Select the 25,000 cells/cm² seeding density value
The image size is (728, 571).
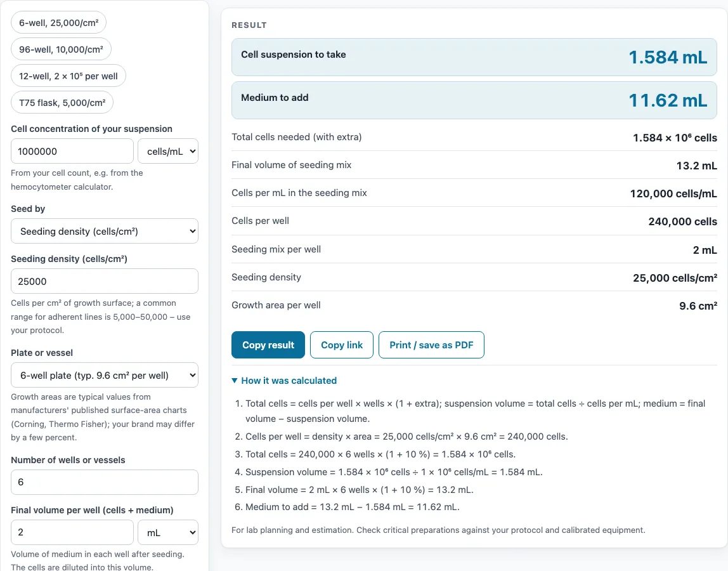(675, 278)
